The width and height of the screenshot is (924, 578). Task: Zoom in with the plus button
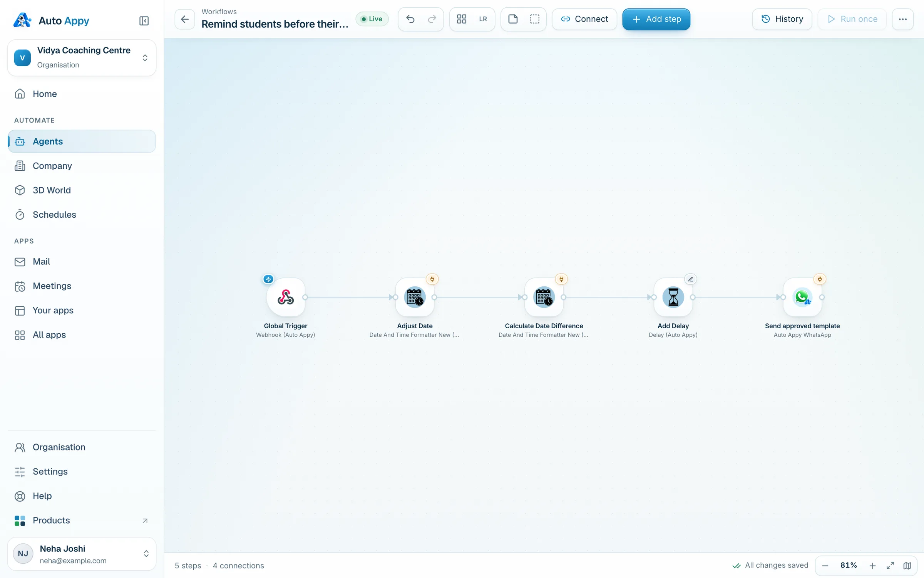click(872, 566)
